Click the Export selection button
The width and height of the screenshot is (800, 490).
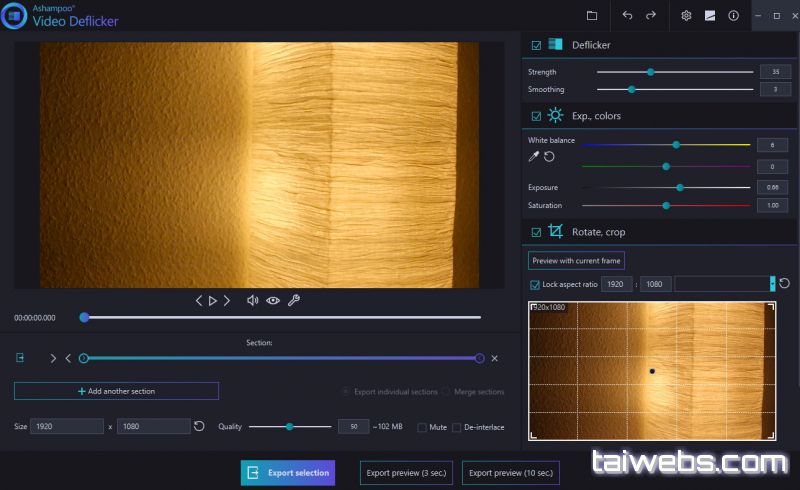[x=287, y=472]
